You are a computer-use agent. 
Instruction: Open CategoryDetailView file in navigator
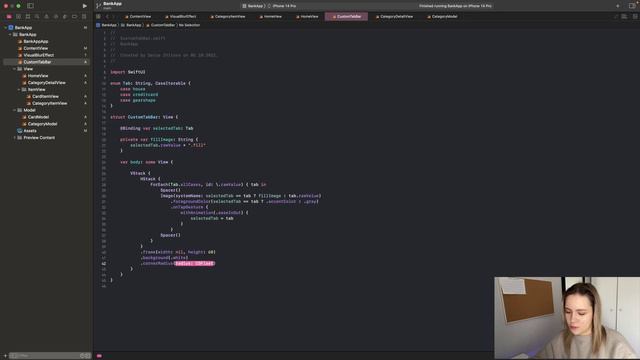click(x=46, y=82)
